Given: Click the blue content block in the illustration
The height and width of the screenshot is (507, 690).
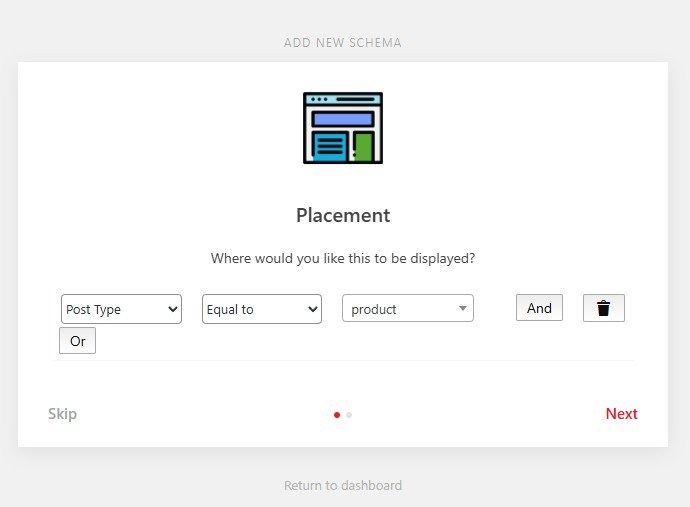Looking at the screenshot, I should [329, 146].
